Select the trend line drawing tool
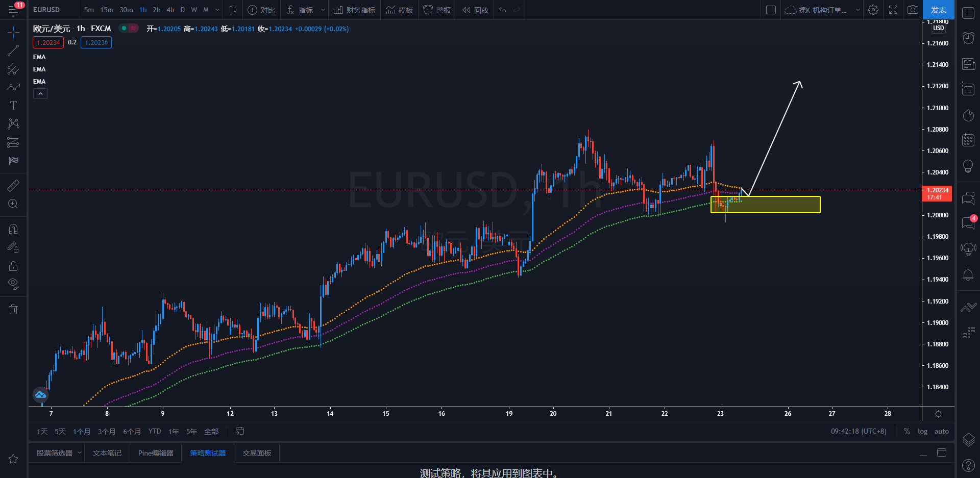This screenshot has height=478, width=980. tap(13, 51)
